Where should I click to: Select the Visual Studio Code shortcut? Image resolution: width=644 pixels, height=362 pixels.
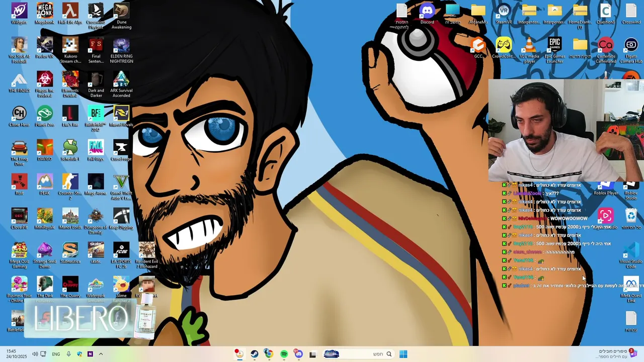coord(631,255)
